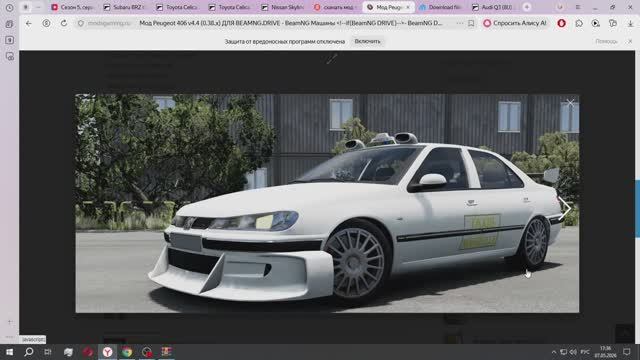Screen dimensions: 640x360
Task: Open history clock icon in sidebar
Action: coord(9,7)
